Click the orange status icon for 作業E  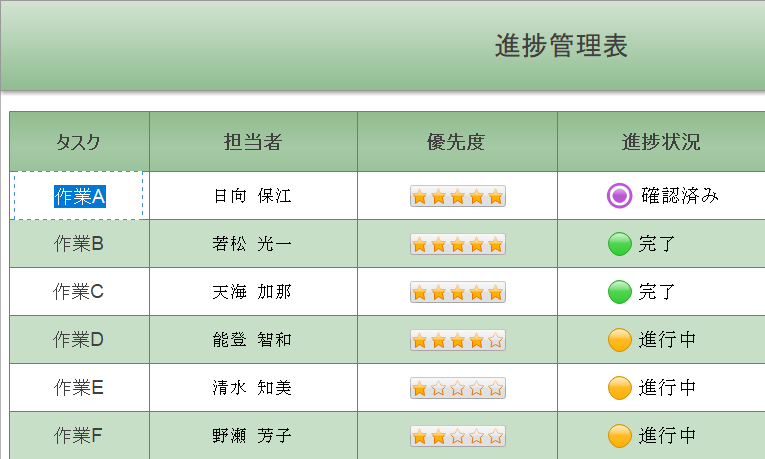click(620, 388)
